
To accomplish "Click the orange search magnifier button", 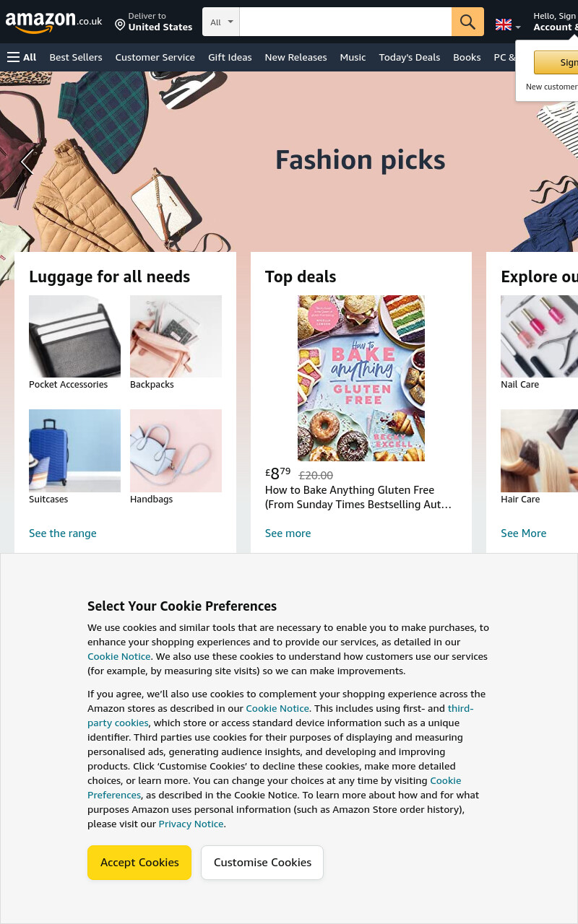I will 467,22.
